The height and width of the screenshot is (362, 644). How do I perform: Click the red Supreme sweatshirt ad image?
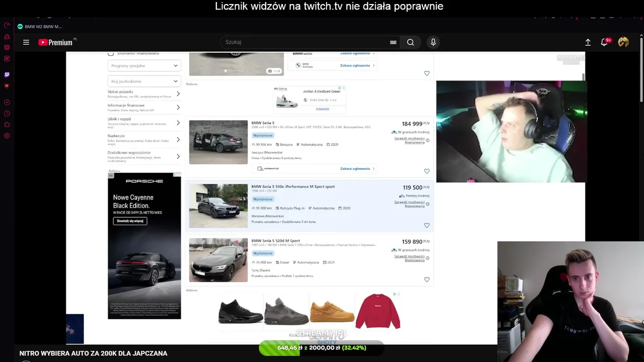coord(377,312)
